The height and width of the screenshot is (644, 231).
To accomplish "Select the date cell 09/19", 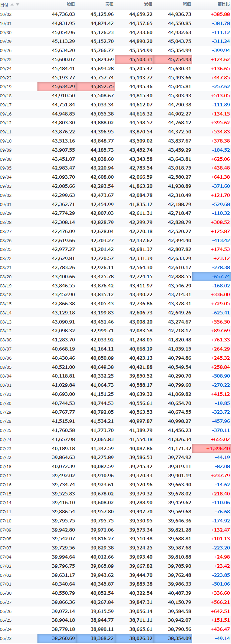I will (6, 86).
